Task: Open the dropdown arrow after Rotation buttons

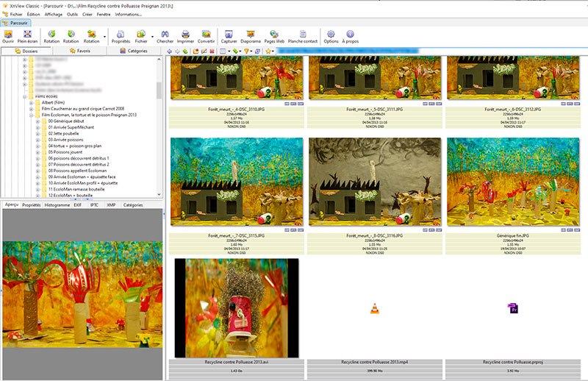Action: [104, 37]
